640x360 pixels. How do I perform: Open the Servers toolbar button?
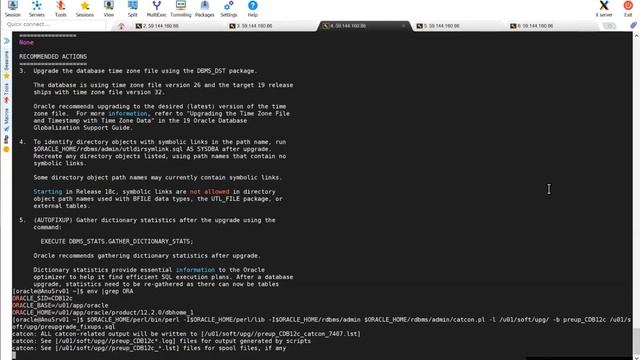point(37,9)
